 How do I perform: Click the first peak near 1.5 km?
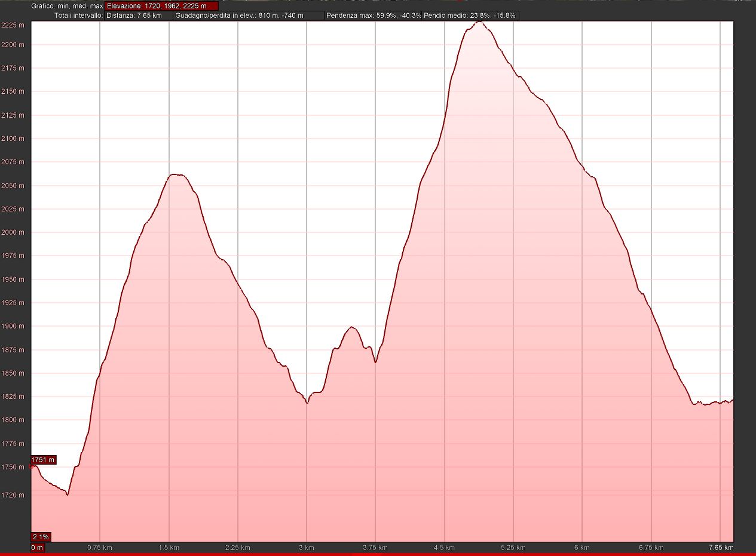175,174
